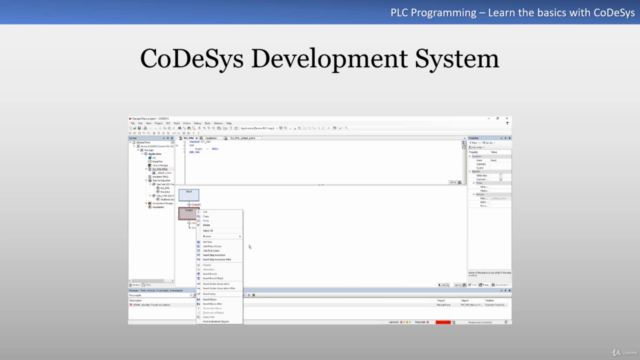Collapse Actions section in Properties panel
Viewport: 640px width, 360px height.
pos(474,194)
